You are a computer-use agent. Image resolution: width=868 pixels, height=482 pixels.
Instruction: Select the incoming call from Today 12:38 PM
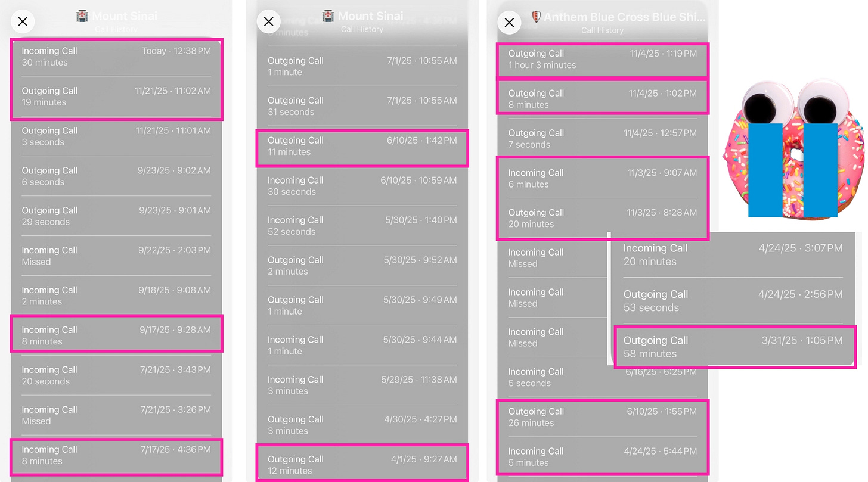pos(116,57)
